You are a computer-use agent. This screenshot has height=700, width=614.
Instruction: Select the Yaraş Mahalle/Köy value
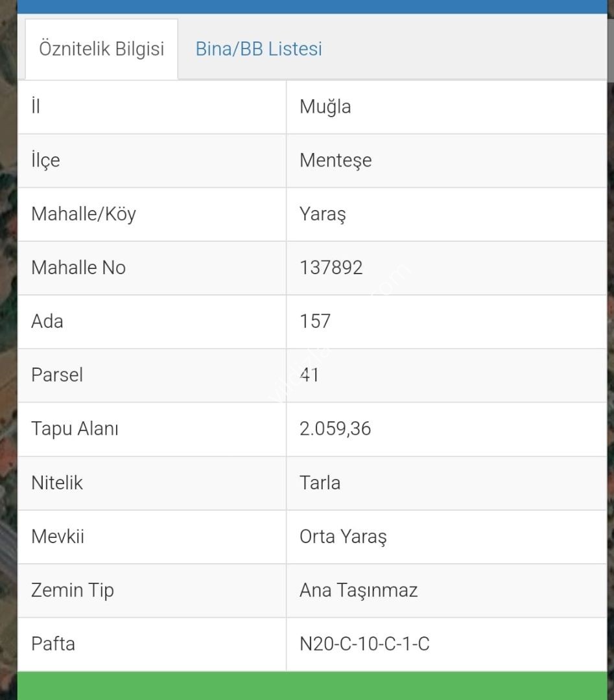coord(322,215)
